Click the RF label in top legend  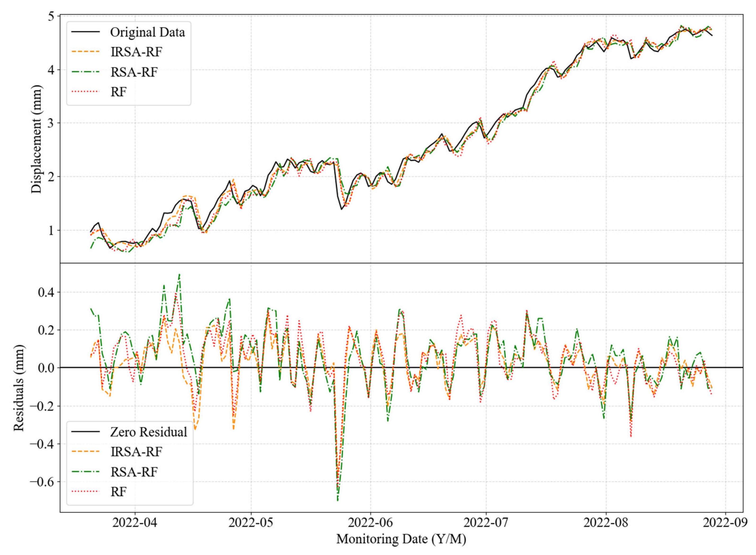118,92
